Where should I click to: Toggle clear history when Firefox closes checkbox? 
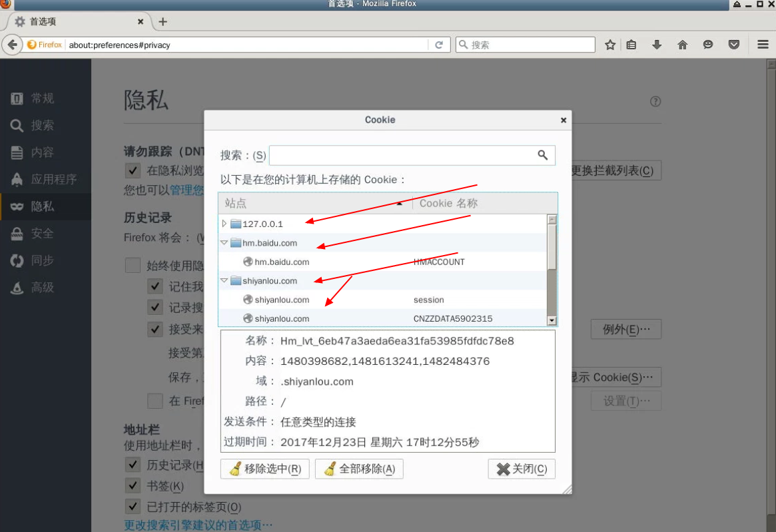click(155, 401)
